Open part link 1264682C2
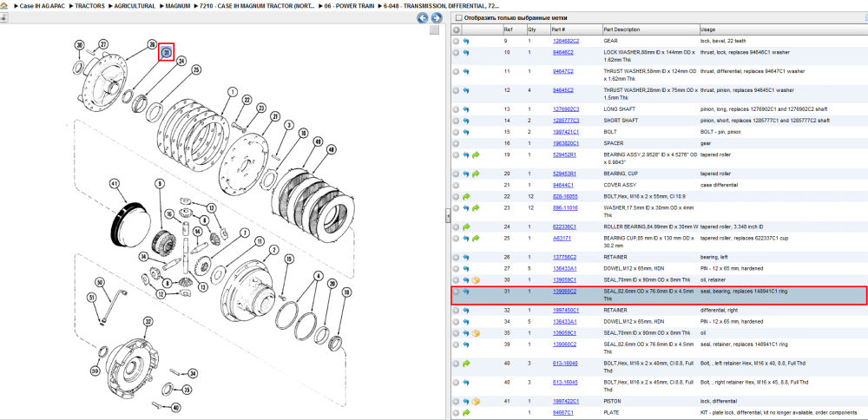 tap(566, 41)
